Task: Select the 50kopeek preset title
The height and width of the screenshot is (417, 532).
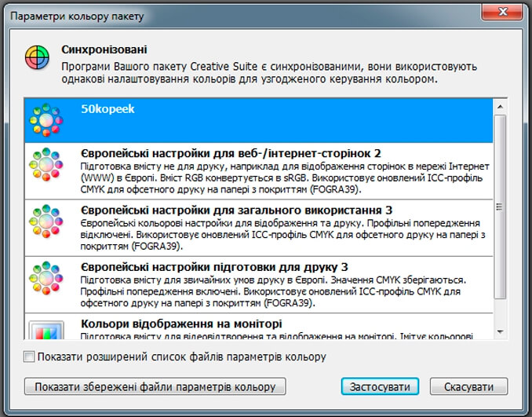Action: [x=107, y=109]
